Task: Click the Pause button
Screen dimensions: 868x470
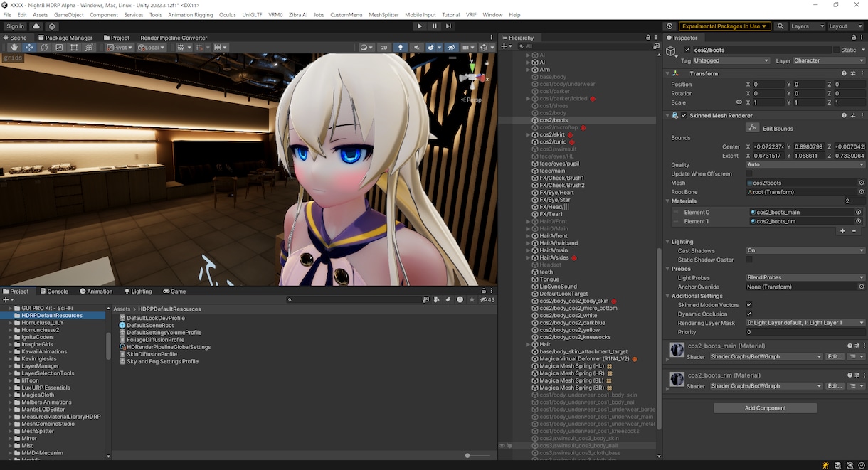Action: click(x=434, y=26)
